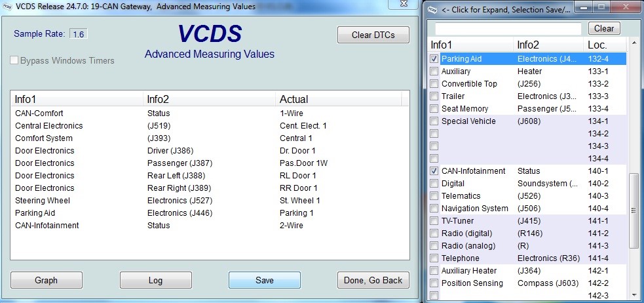Clear the selection search with Clear button
Viewport: 644px width, 303px height.
tap(604, 28)
